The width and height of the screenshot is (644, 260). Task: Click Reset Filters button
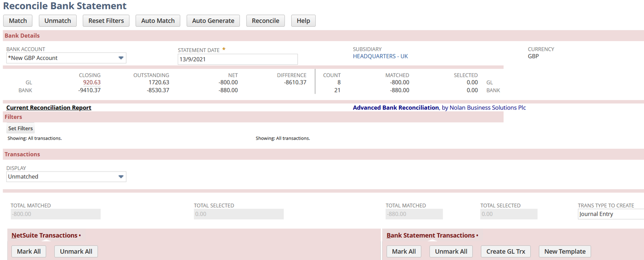[106, 21]
